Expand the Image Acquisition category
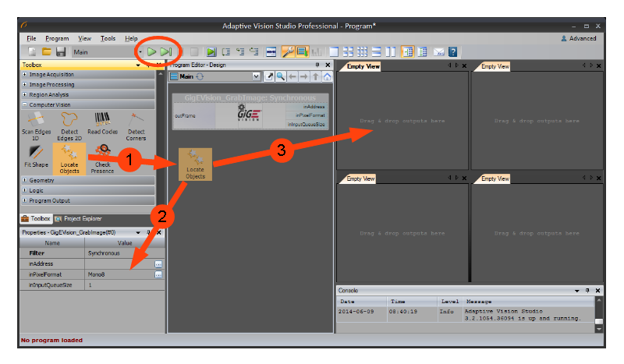The image size is (624, 364). [x=25, y=76]
